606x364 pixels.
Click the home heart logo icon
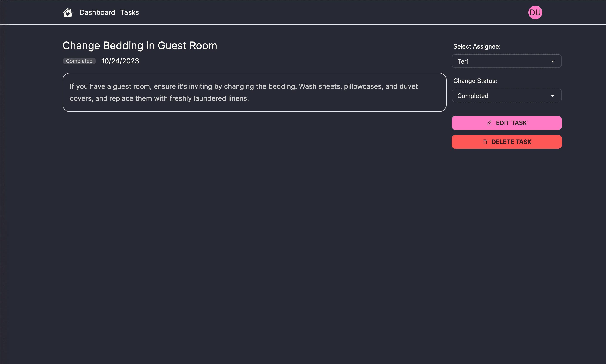tap(67, 12)
